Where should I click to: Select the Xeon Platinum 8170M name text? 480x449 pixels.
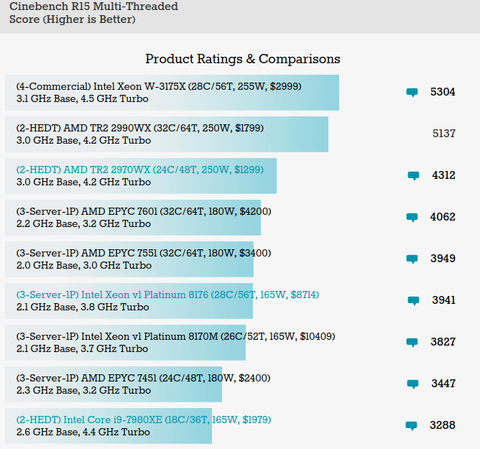176,336
